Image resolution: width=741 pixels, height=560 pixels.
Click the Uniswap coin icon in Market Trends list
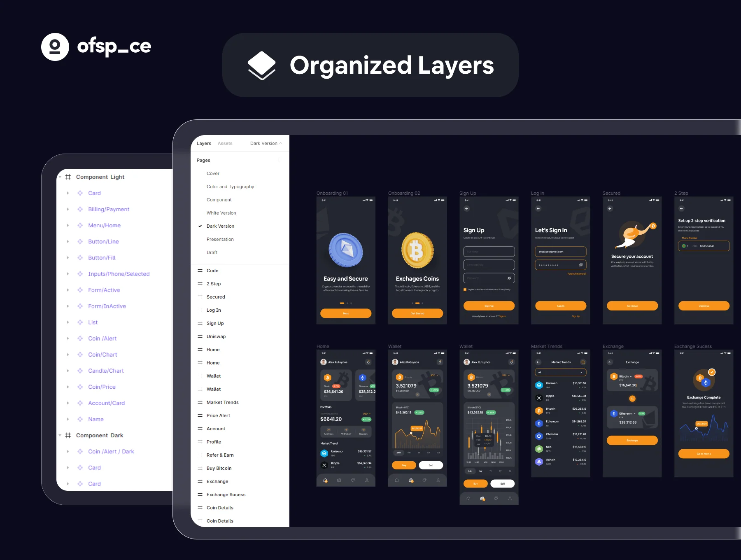[x=539, y=385]
